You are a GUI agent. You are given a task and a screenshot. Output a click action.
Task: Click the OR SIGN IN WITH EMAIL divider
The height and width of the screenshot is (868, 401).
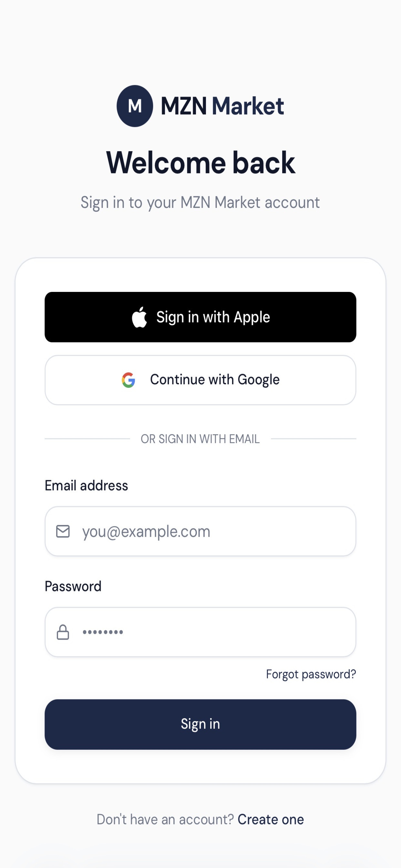200,439
